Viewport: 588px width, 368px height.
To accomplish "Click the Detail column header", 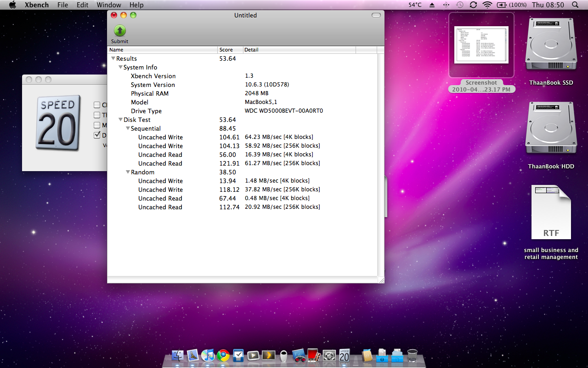I will (x=299, y=50).
